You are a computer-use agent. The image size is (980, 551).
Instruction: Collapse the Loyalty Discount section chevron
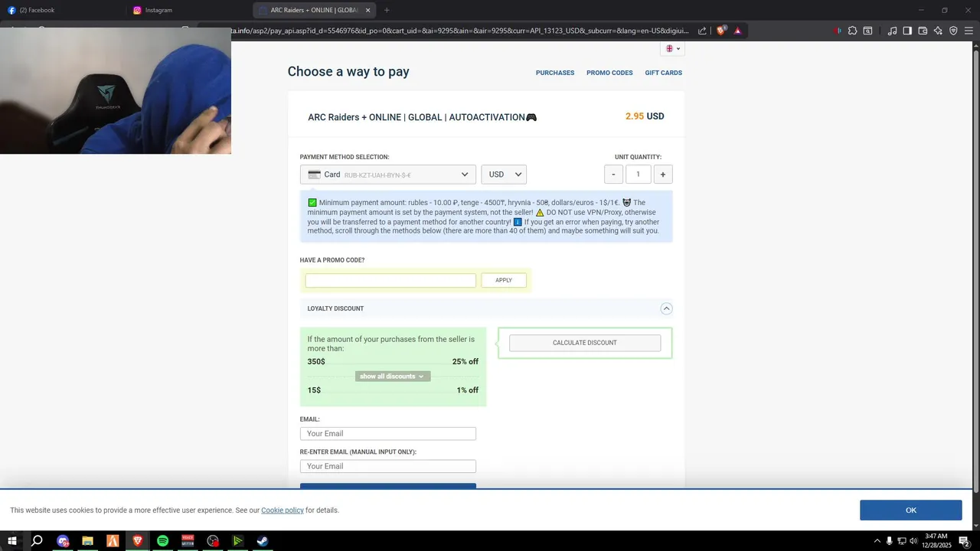666,308
